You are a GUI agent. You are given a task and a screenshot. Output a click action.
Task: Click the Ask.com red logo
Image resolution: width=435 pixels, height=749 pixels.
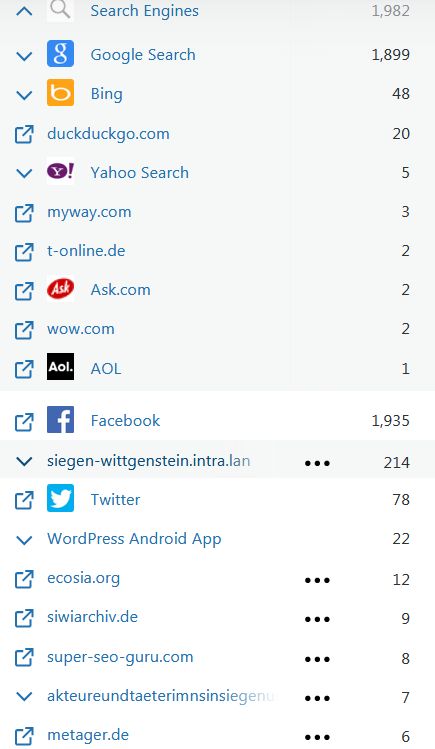pos(60,289)
